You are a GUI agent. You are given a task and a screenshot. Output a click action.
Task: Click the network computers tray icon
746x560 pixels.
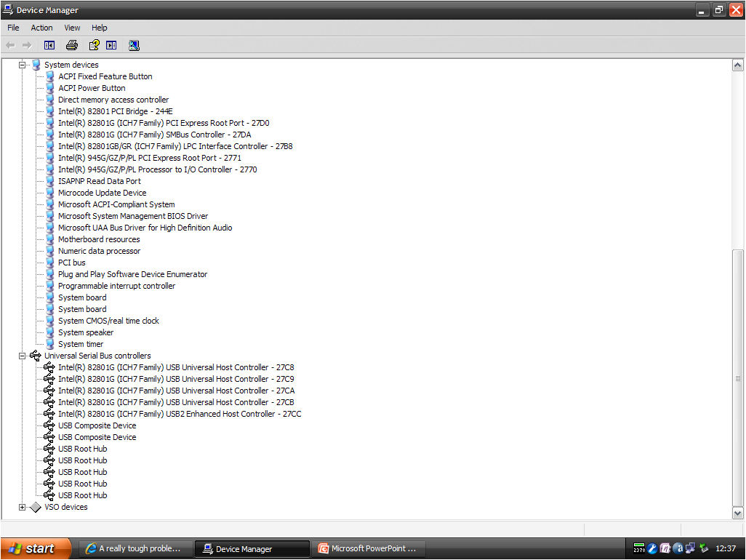tap(691, 548)
